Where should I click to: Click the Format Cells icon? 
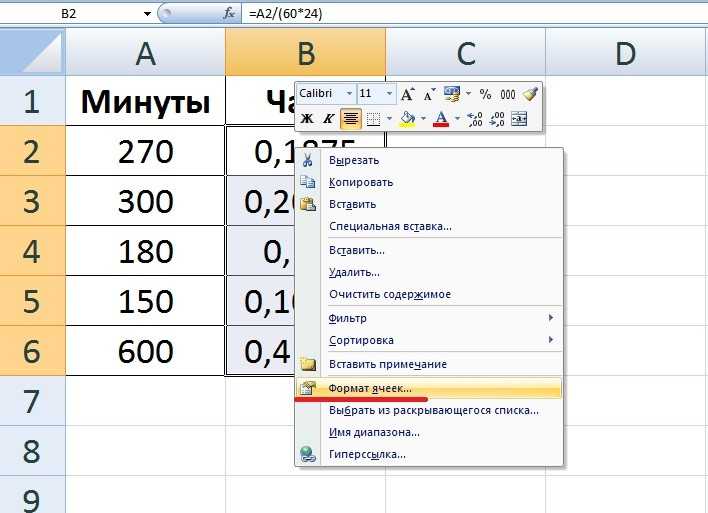(307, 388)
